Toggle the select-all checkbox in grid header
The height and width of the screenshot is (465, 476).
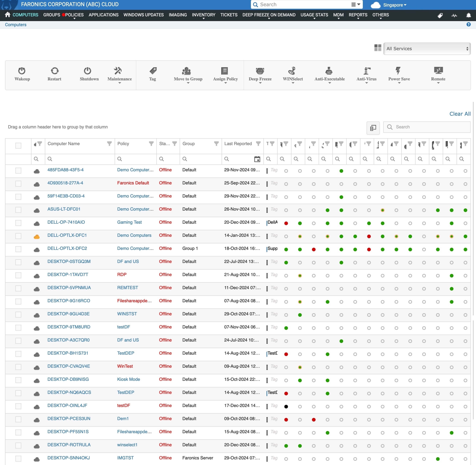[18, 145]
